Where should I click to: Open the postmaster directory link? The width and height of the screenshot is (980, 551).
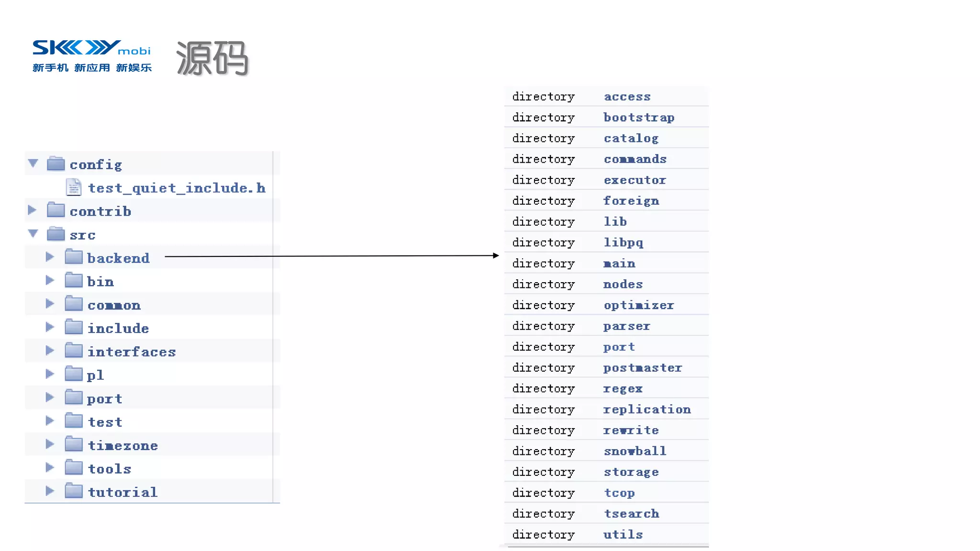[642, 368]
